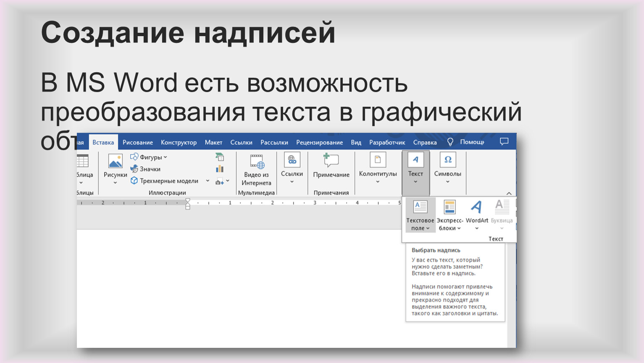Click the hanging indent marker on ruler

pos(188,205)
